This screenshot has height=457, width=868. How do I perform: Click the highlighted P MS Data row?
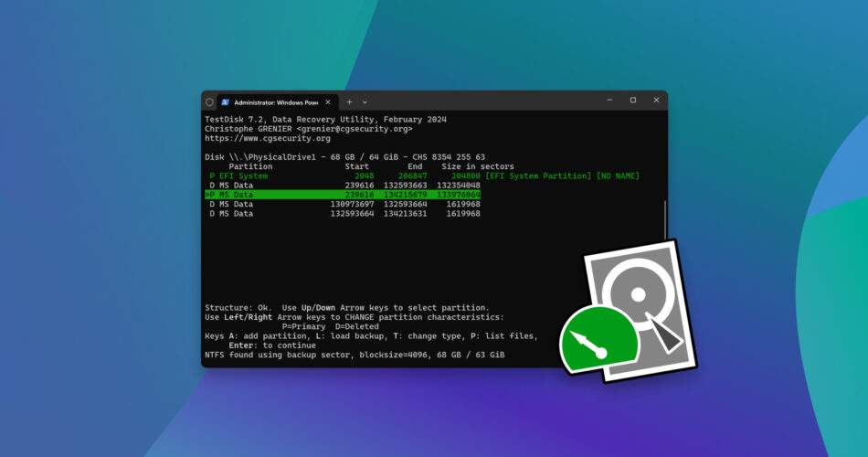(343, 195)
